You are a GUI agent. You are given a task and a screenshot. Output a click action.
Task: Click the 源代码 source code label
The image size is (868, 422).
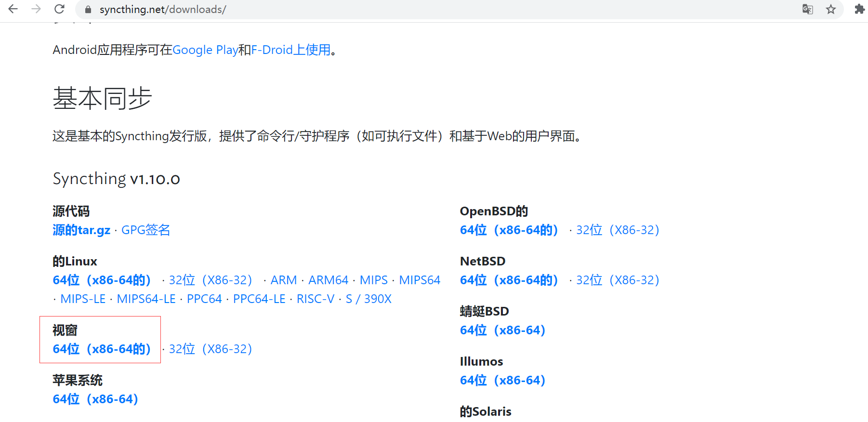click(71, 211)
